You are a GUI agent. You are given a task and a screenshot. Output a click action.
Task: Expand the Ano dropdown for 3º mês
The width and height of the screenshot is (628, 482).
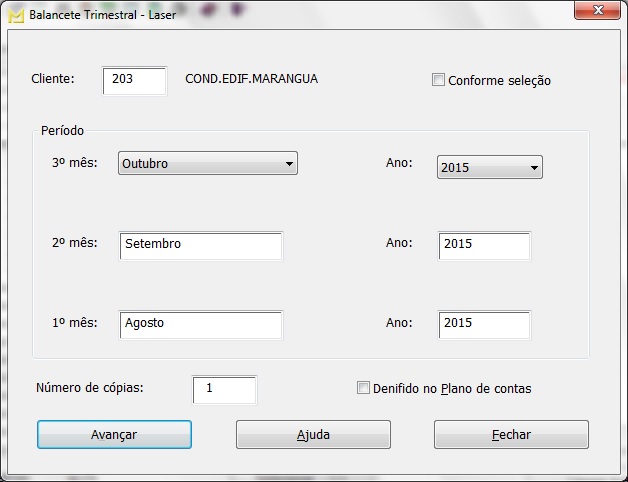[490, 167]
